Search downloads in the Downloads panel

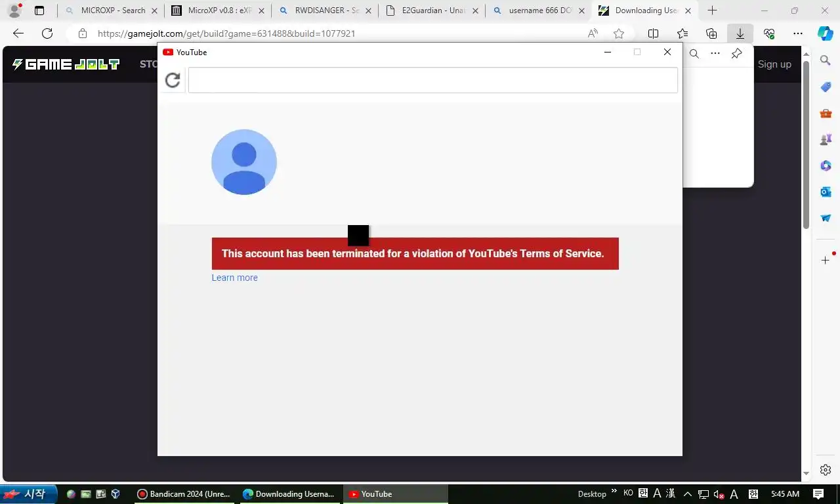pyautogui.click(x=694, y=54)
